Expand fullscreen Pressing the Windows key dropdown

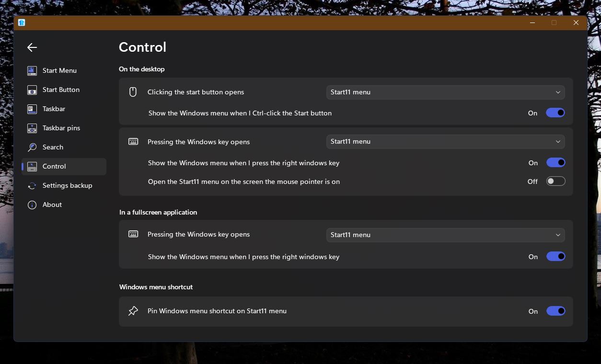pyautogui.click(x=445, y=235)
